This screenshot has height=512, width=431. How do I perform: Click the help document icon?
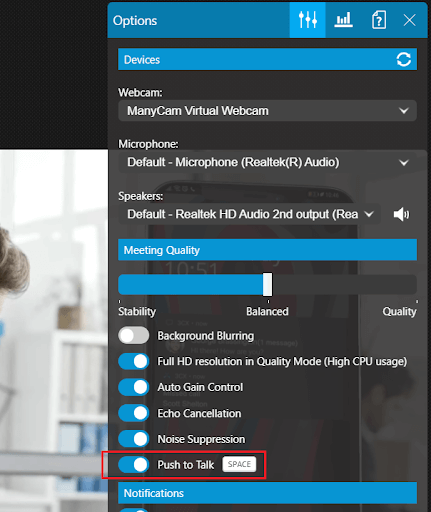click(379, 20)
